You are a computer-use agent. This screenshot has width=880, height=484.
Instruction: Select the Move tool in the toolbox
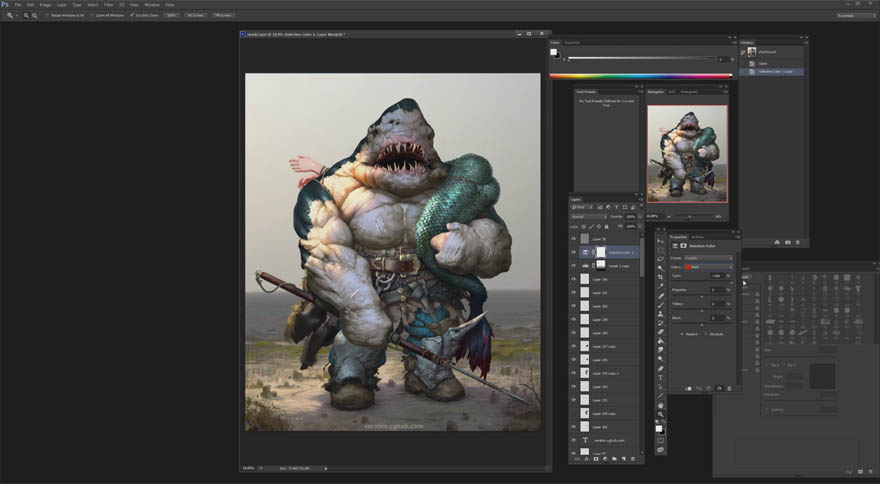point(661,241)
